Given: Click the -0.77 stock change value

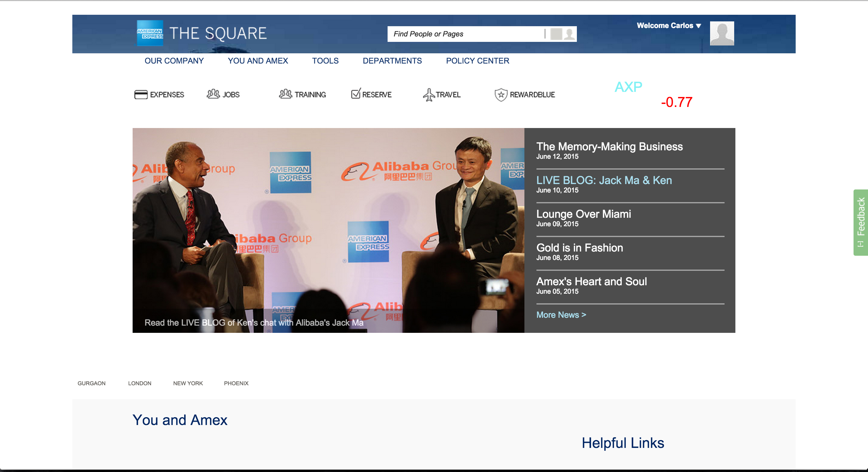Looking at the screenshot, I should click(x=677, y=102).
